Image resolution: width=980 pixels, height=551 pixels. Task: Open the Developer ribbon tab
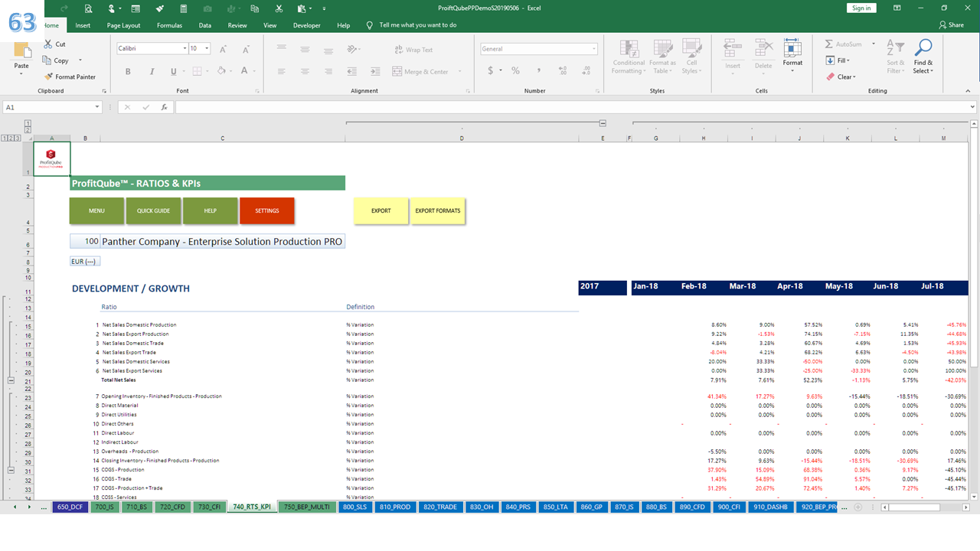(307, 25)
